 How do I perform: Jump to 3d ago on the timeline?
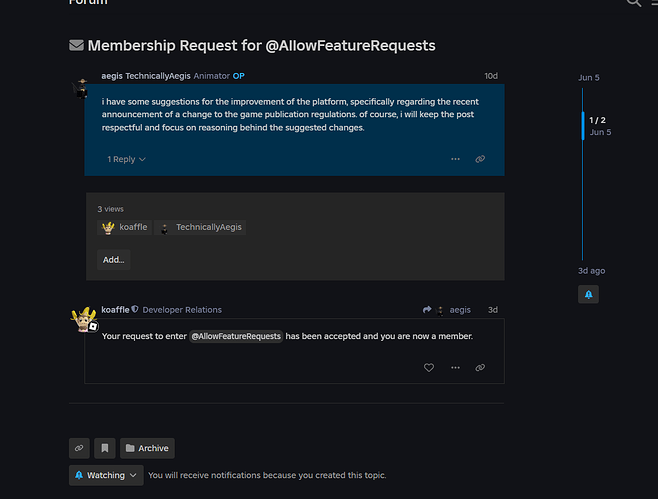tap(591, 271)
